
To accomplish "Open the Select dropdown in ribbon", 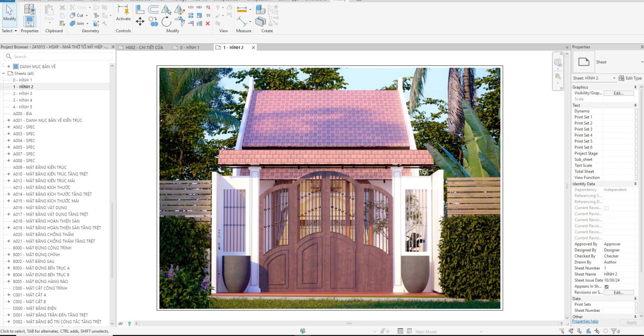I will (9, 31).
